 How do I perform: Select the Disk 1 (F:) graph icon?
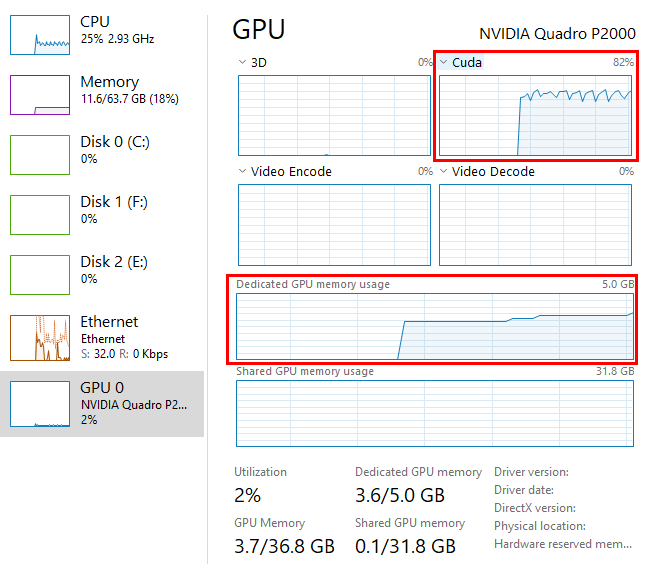click(40, 215)
